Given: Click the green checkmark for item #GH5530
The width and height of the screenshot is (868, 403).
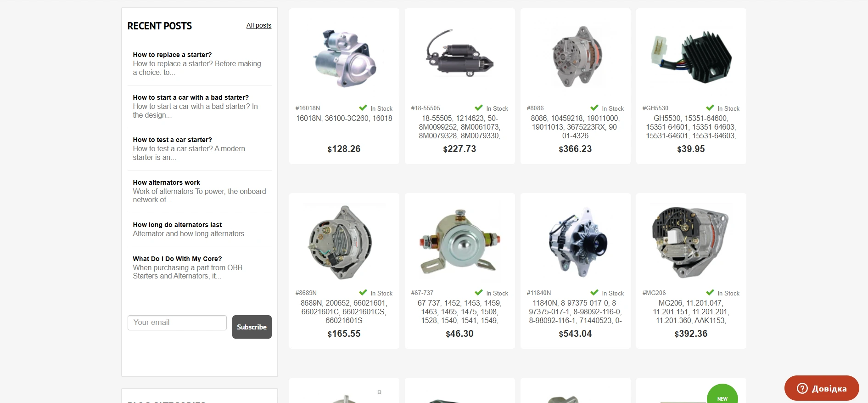Looking at the screenshot, I should point(710,108).
